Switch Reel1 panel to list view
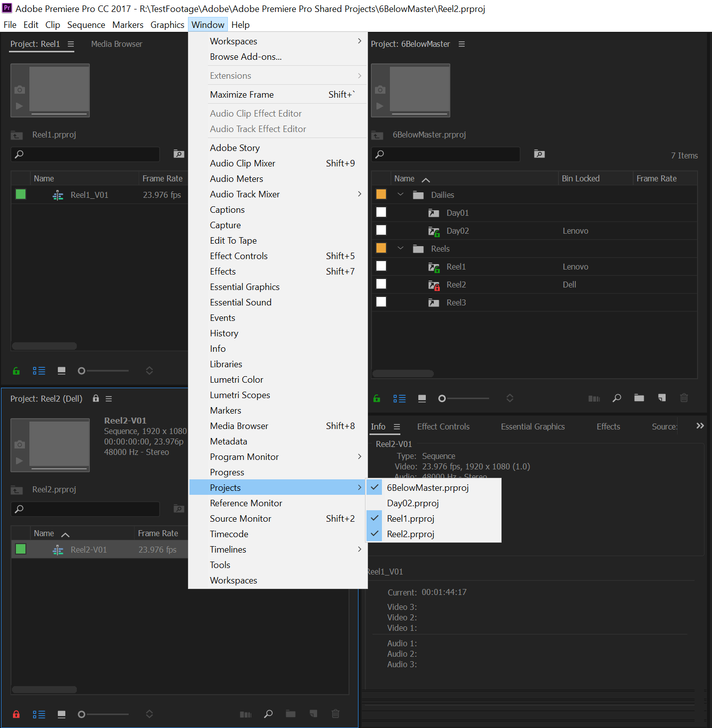 tap(39, 371)
